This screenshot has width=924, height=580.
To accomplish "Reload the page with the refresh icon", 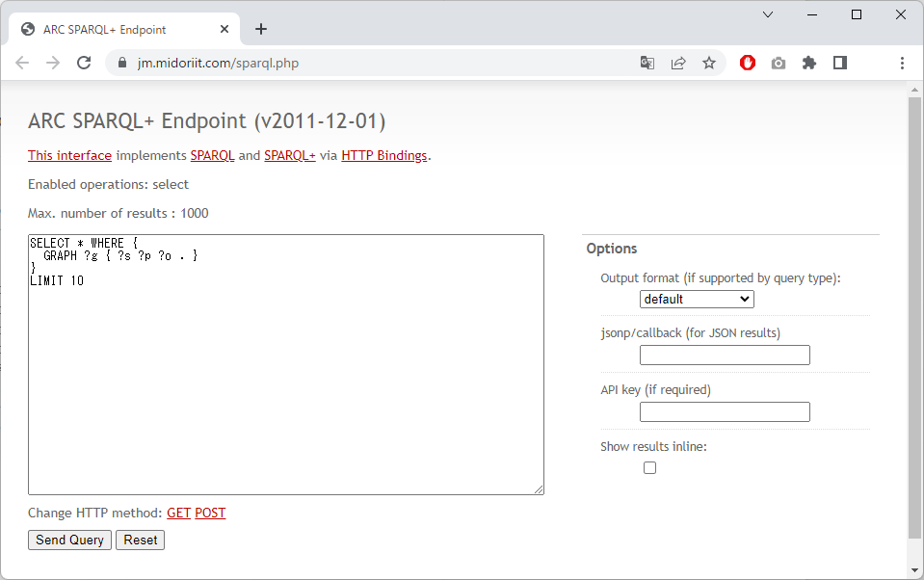I will coord(84,63).
